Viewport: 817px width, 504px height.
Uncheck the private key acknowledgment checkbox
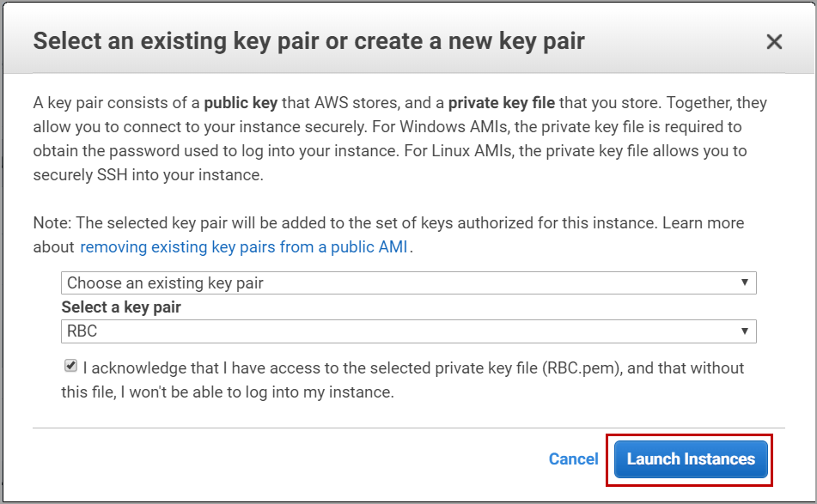70,367
